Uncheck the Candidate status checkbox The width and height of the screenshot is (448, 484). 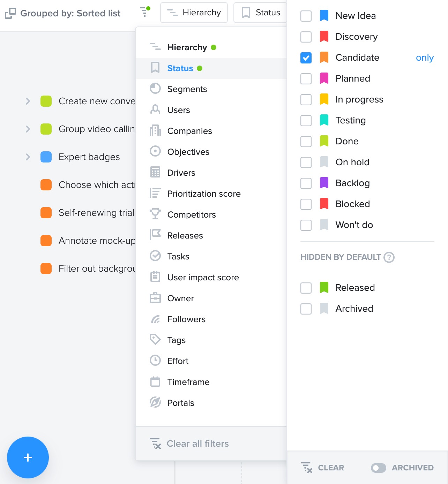pos(306,58)
